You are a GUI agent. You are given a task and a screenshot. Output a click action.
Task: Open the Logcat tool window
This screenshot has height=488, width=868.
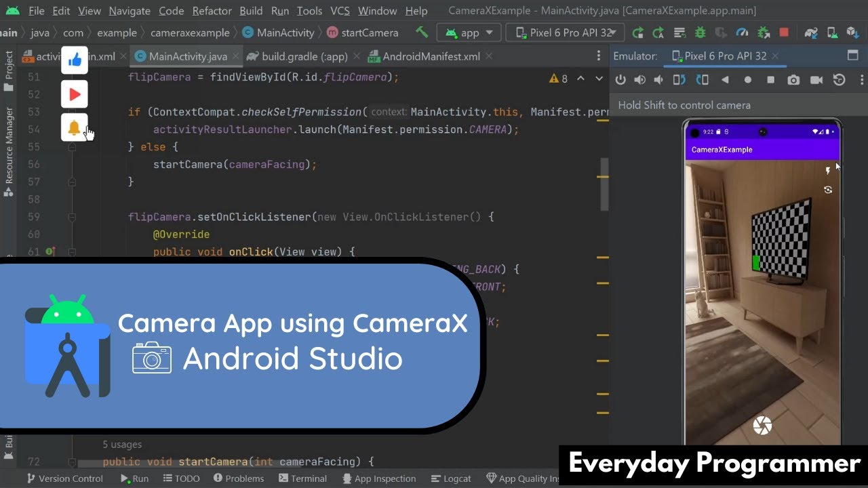point(450,479)
